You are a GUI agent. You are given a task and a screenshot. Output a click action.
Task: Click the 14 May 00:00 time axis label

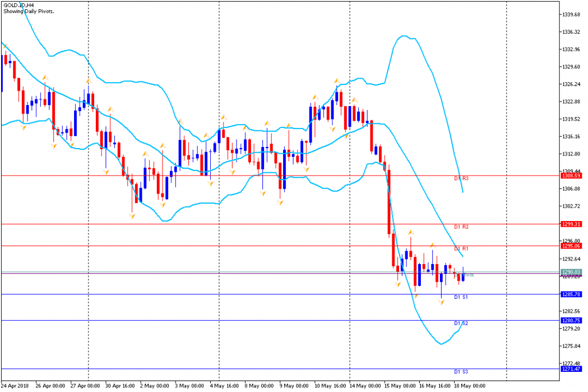[365, 386]
